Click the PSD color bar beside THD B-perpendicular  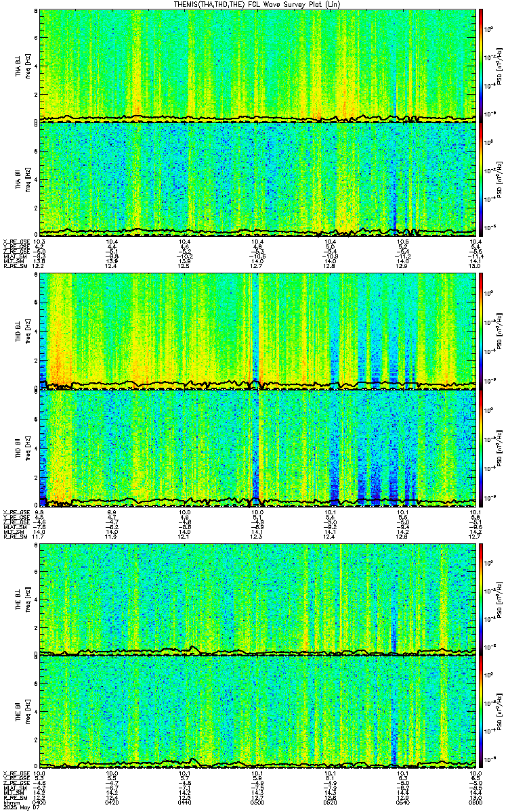482,330
